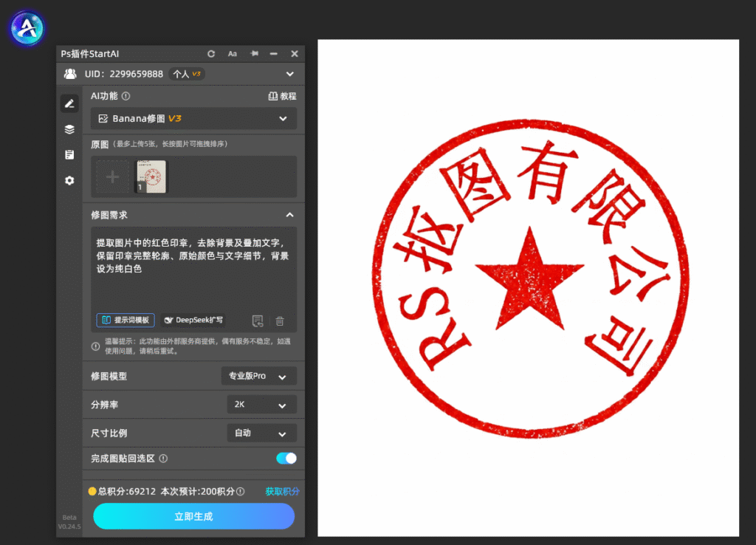Open the 教程 tutorial link
The height and width of the screenshot is (545, 756).
282,96
